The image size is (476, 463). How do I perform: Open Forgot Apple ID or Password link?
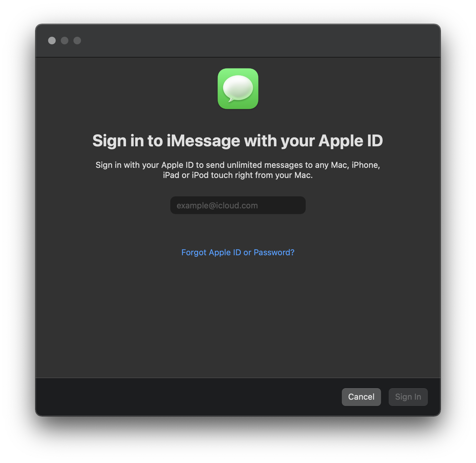tap(238, 252)
